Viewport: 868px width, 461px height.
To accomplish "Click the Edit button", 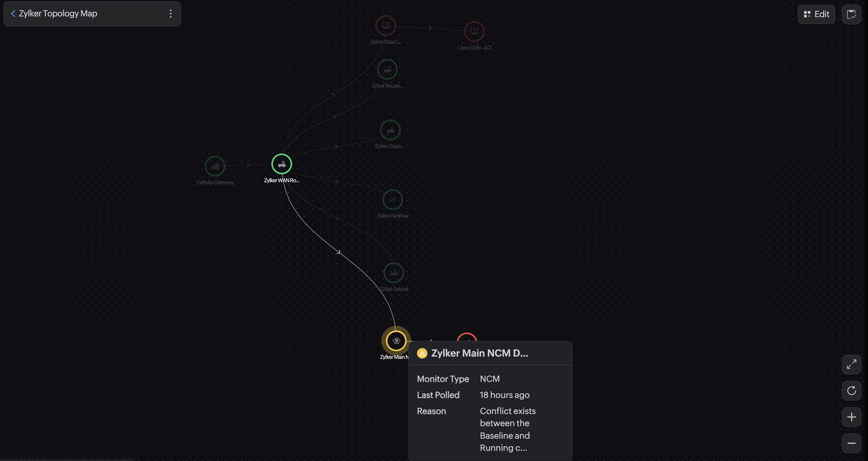I will point(816,14).
